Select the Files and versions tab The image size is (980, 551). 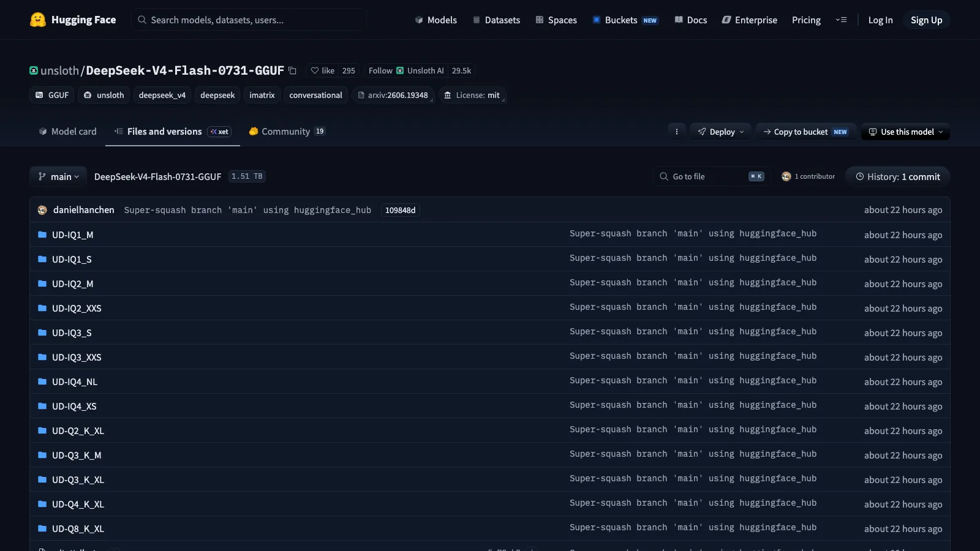click(x=173, y=131)
